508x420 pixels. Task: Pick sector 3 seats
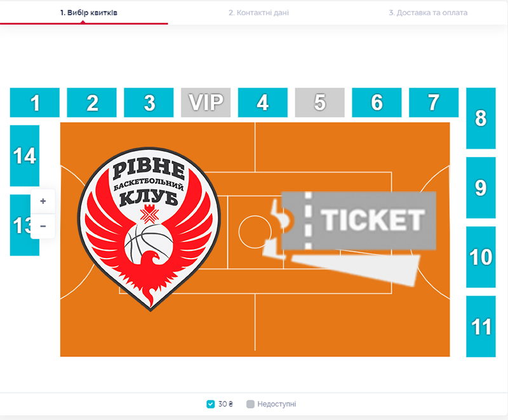(149, 102)
